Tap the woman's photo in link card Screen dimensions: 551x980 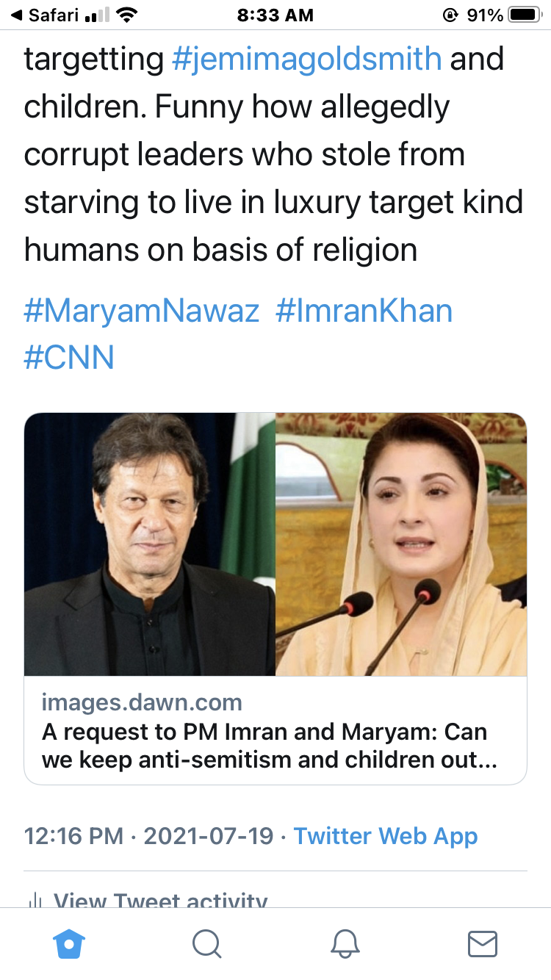coord(401,544)
